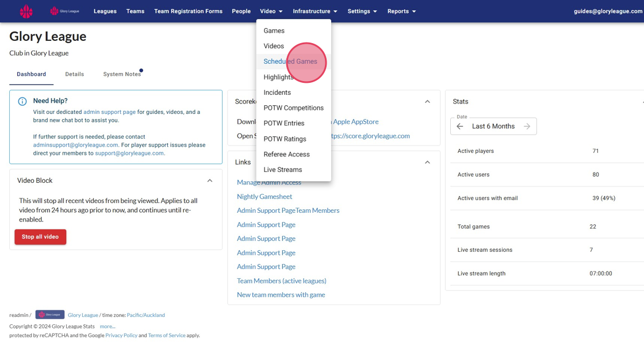Click the more... link in footer
This screenshot has height=360, width=644.
pos(108,326)
